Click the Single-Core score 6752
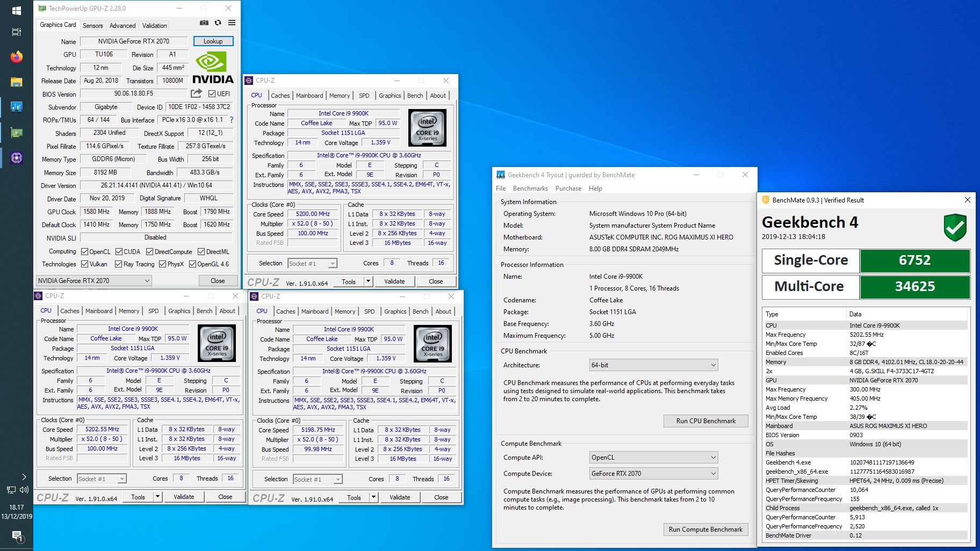Image resolution: width=980 pixels, height=551 pixels. [x=915, y=260]
